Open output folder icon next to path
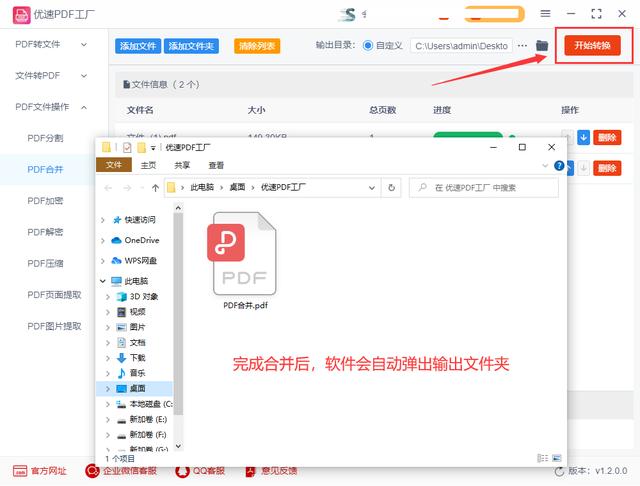 tap(542, 45)
